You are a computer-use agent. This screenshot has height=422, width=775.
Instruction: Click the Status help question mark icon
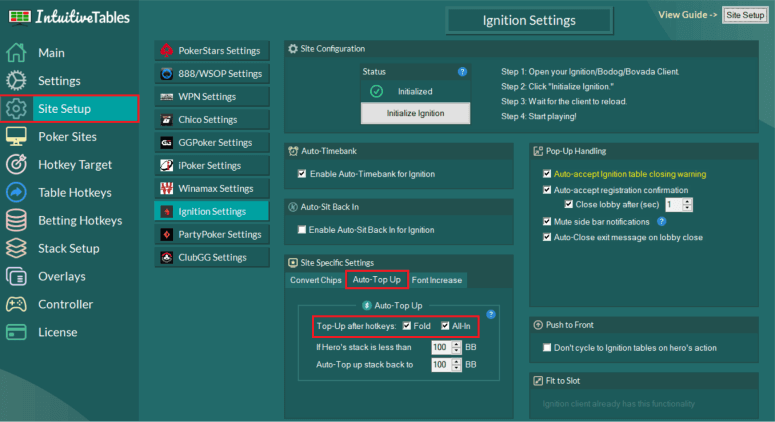point(462,72)
